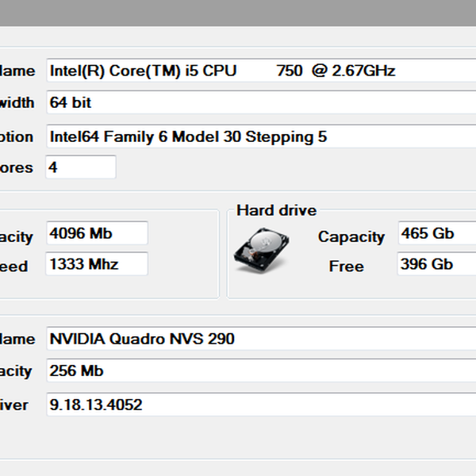Viewport: 476px width, 476px height.
Task: Click the Hard drive group title
Action: (x=276, y=210)
